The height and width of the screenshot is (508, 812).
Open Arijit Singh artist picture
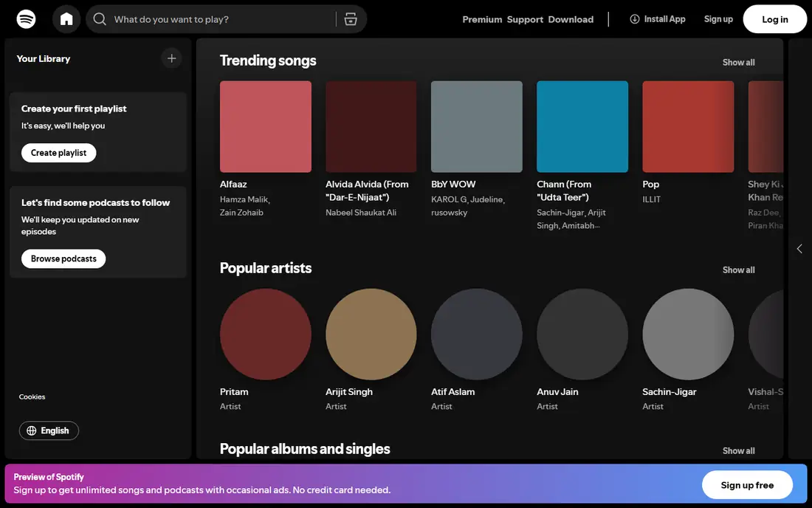[371, 334]
